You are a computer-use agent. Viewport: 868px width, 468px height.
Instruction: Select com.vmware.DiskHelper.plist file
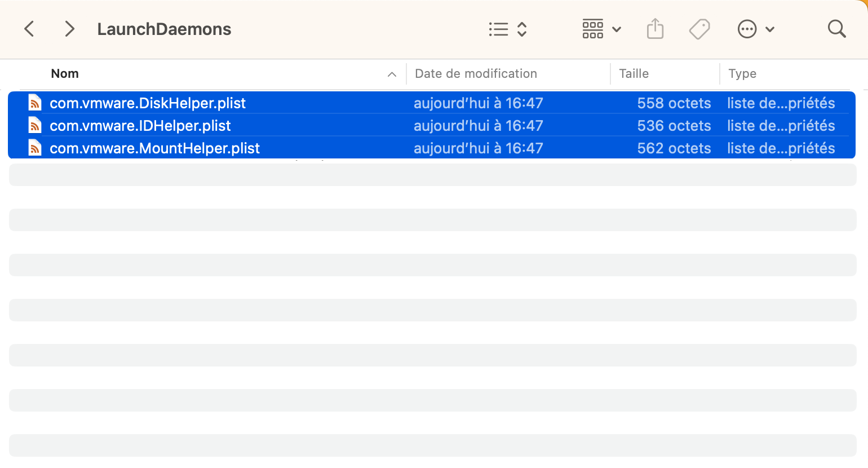click(x=148, y=103)
